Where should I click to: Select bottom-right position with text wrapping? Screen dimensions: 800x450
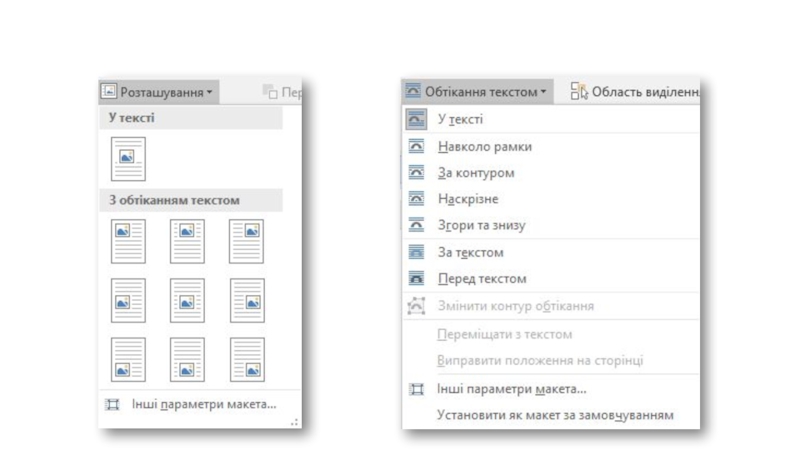coord(247,359)
